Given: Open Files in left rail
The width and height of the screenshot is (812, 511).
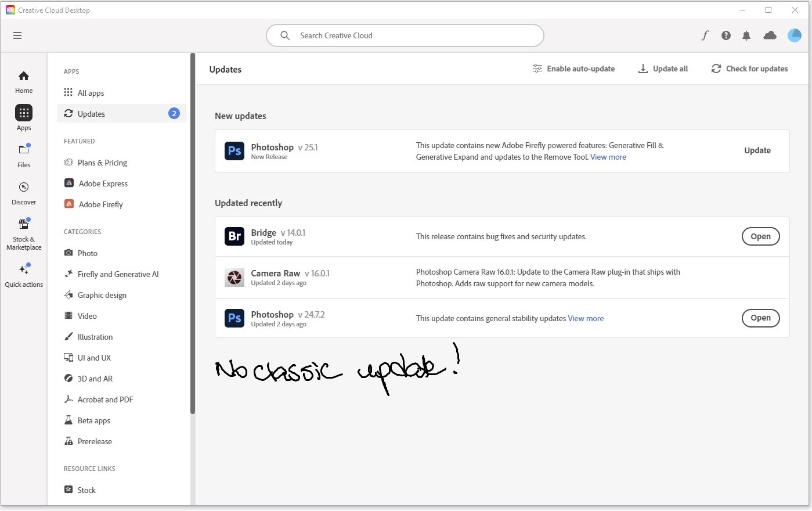Looking at the screenshot, I should tap(24, 155).
